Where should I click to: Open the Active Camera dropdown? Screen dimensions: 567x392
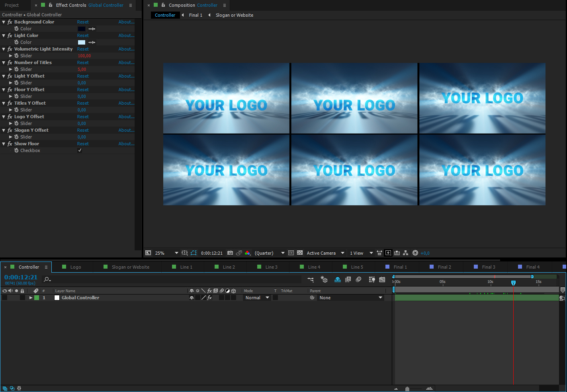pos(325,253)
